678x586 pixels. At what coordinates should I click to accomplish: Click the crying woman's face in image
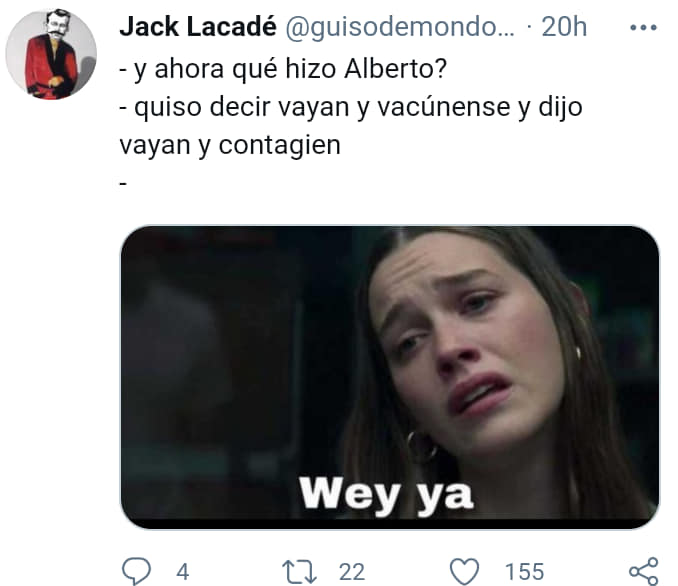pyautogui.click(x=465, y=346)
